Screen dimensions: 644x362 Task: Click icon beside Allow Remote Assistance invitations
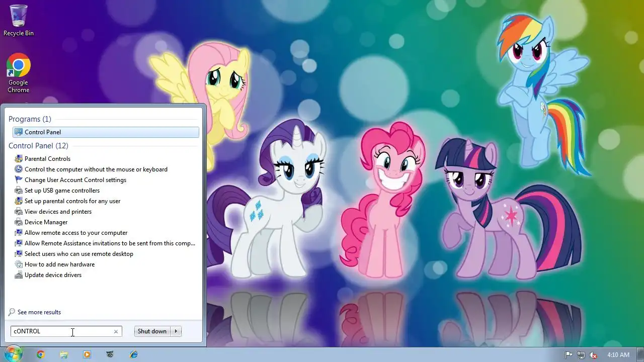pyautogui.click(x=19, y=243)
